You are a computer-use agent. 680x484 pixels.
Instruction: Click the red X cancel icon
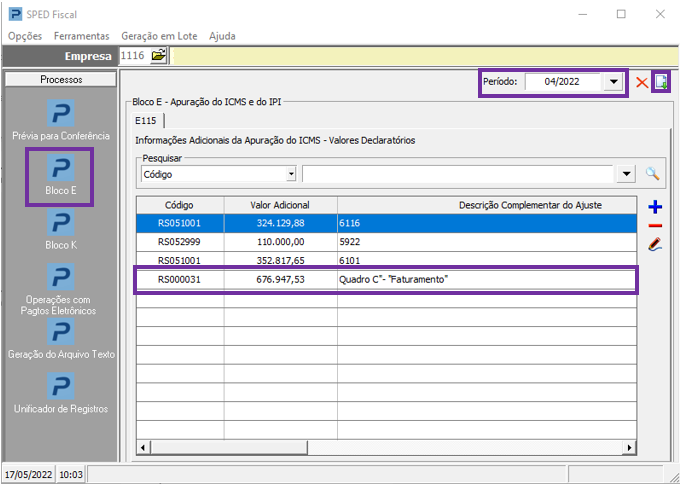641,82
